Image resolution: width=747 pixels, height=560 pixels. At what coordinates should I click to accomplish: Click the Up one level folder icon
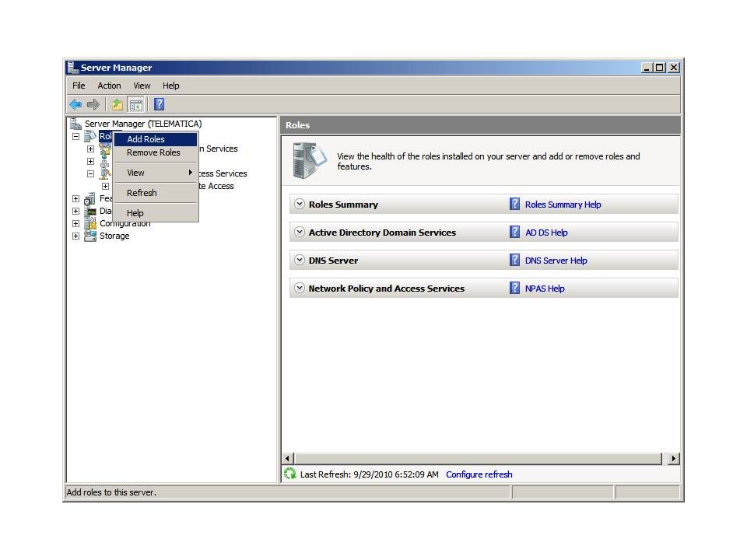click(x=117, y=104)
